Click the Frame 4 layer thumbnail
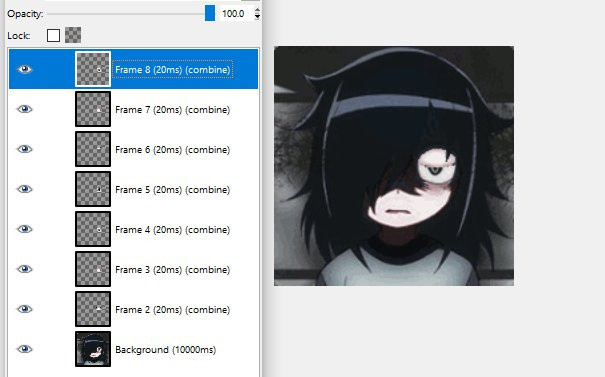 tap(93, 229)
